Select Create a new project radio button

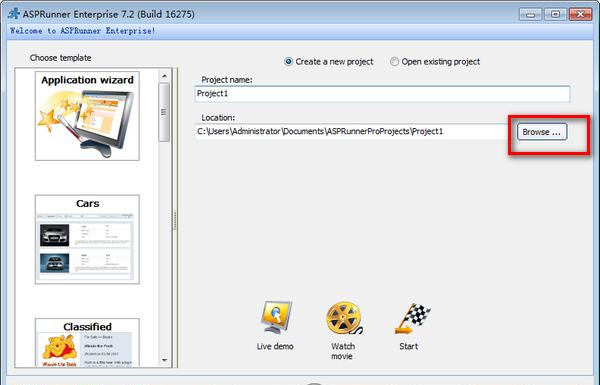289,62
